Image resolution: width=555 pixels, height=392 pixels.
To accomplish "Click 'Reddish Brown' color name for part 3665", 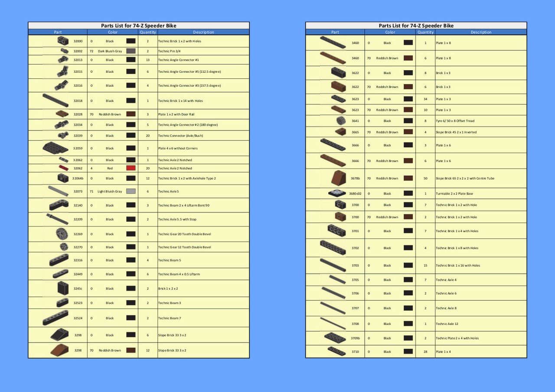I will 387,132.
